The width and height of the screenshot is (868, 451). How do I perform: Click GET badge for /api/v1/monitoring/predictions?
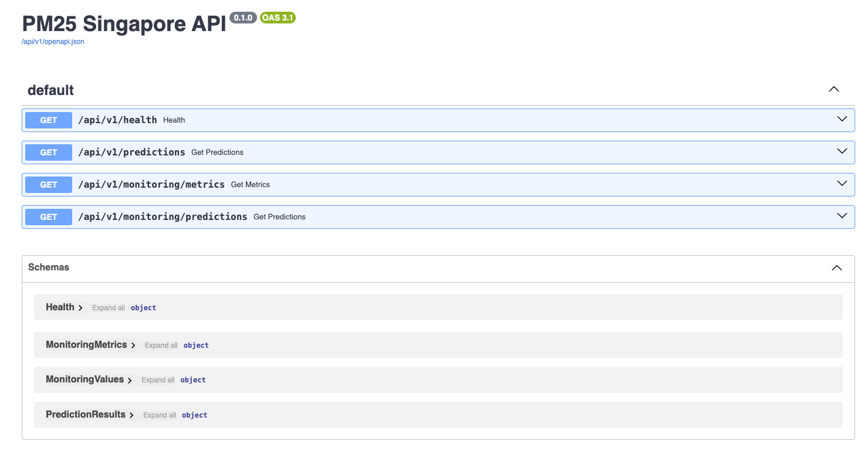tap(49, 217)
